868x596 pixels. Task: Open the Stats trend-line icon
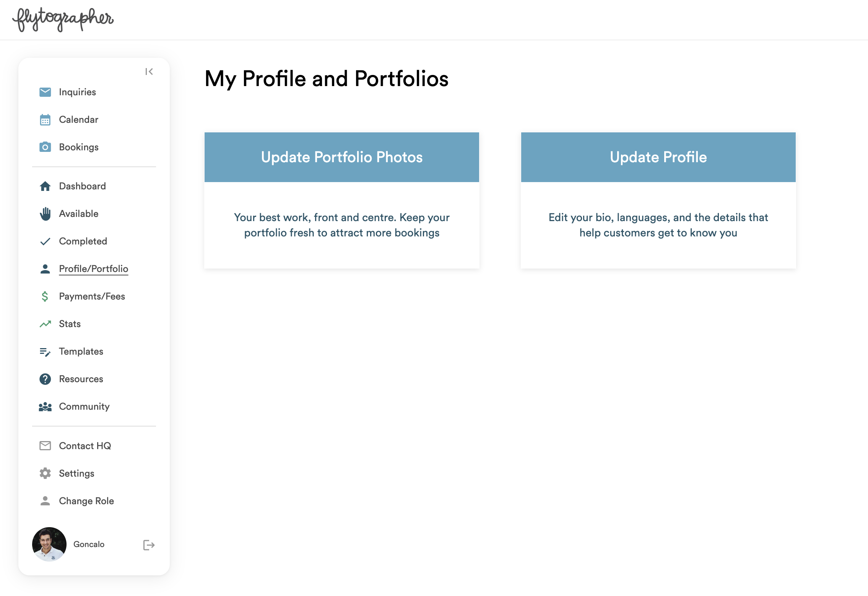(45, 324)
